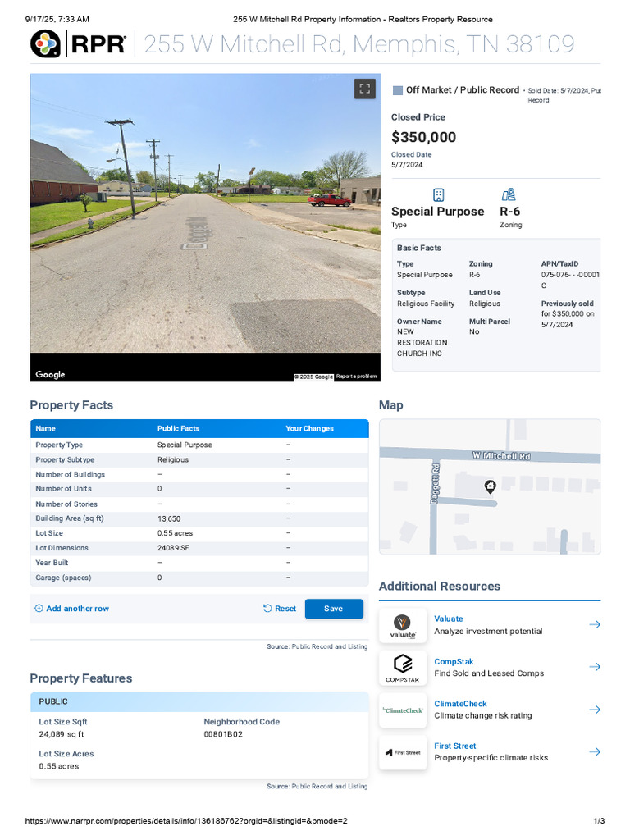Image resolution: width=630 pixels, height=840 pixels.
Task: Click the map location pin marker
Action: [x=490, y=486]
